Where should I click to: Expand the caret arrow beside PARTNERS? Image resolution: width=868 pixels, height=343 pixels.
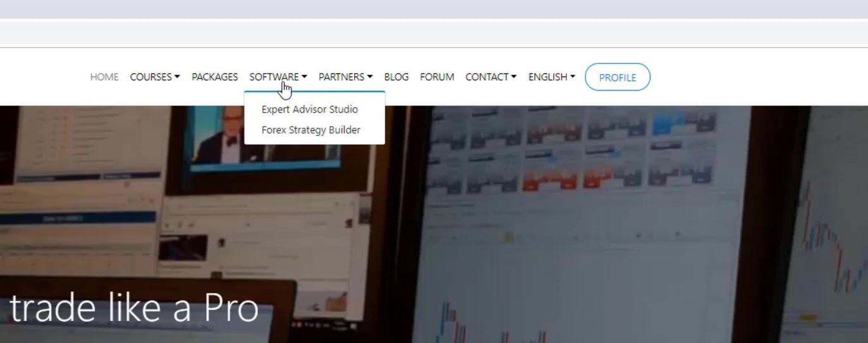[x=370, y=77]
